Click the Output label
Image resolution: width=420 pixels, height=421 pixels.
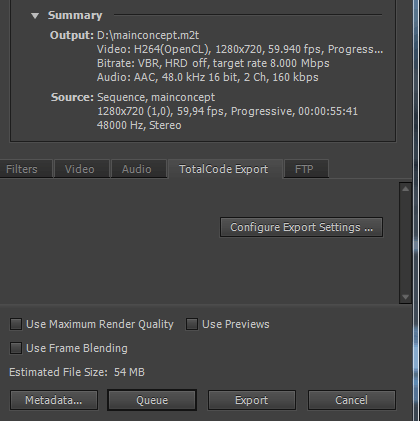click(x=72, y=35)
